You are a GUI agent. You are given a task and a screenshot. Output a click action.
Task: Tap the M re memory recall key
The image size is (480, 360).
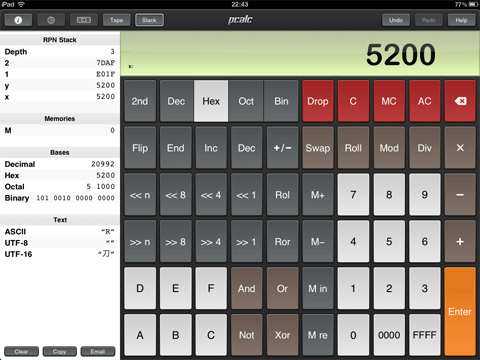pyautogui.click(x=318, y=335)
